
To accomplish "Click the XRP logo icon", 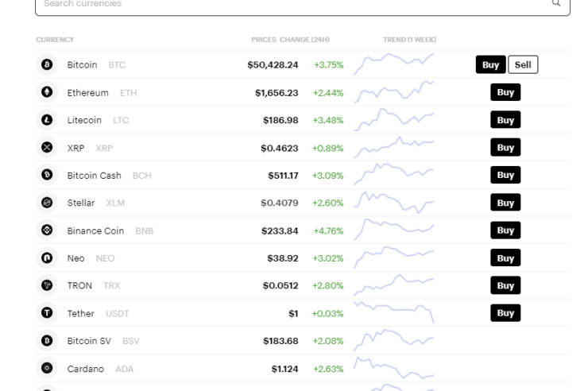I will pyautogui.click(x=47, y=147).
